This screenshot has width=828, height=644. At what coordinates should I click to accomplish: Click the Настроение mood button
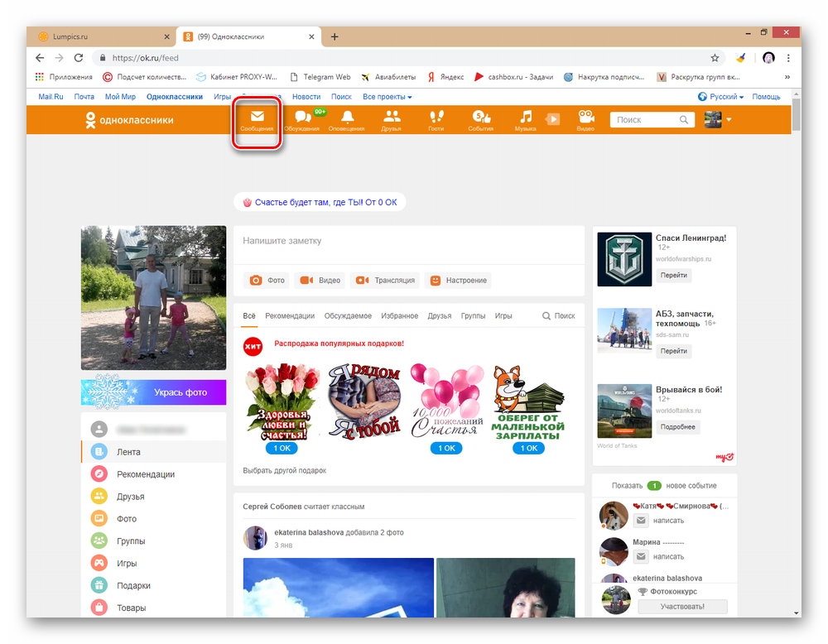pos(458,281)
